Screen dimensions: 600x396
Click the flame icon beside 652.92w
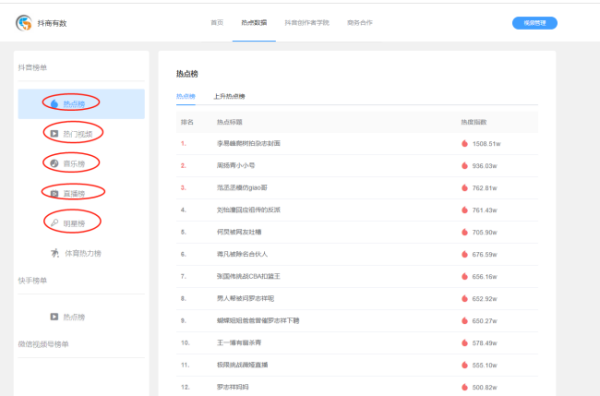465,299
